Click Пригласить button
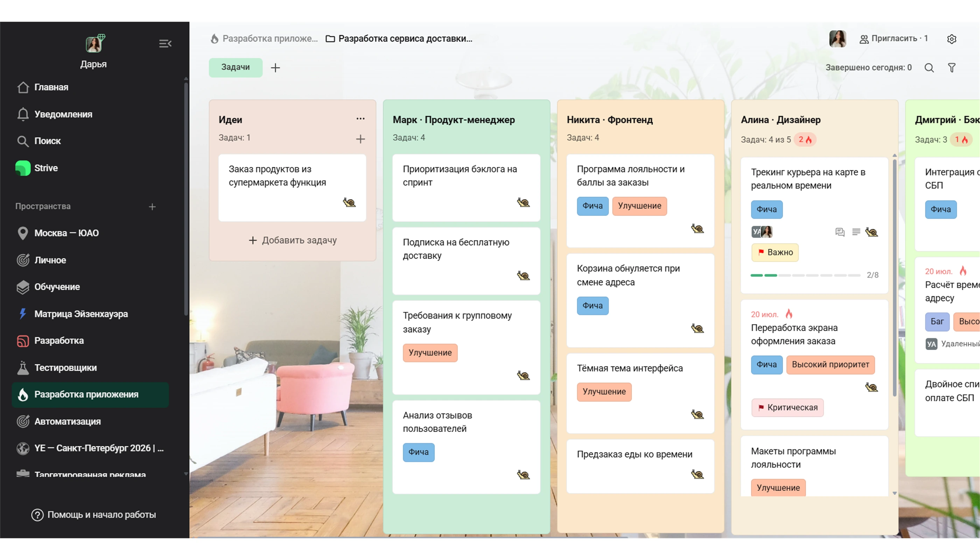 tap(894, 38)
